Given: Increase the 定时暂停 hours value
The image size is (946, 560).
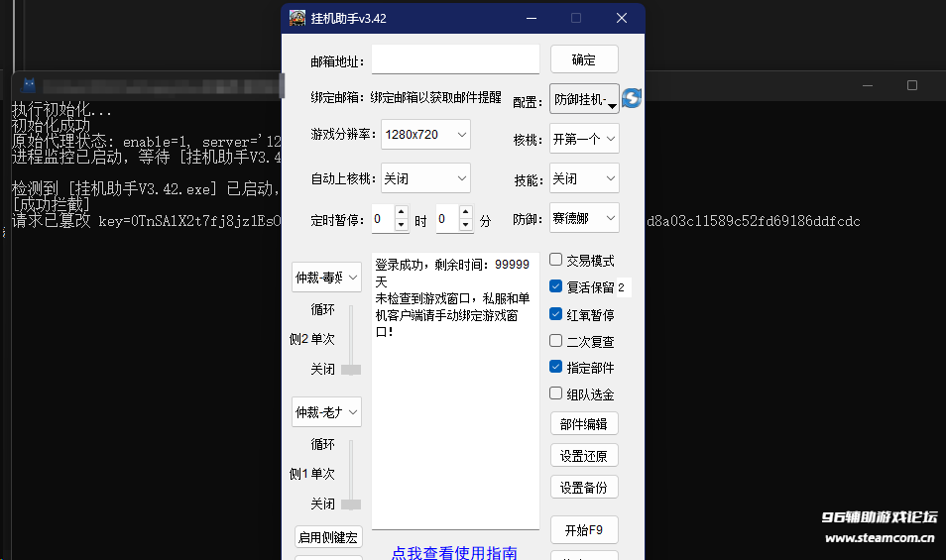Looking at the screenshot, I should pos(402,211).
